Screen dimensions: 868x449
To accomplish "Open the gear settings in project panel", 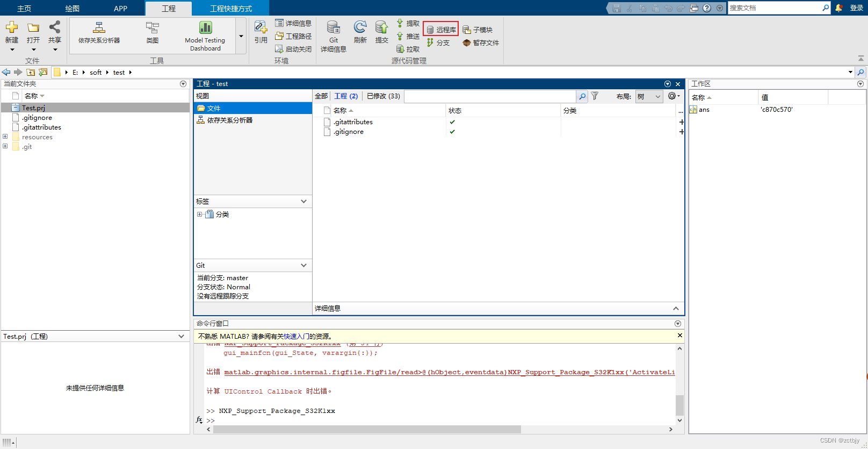I will 674,96.
